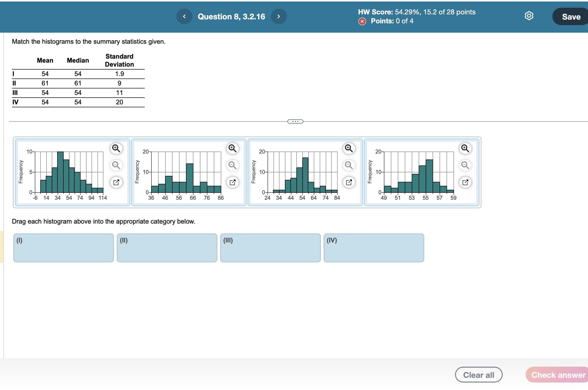Viewport: 588px width, 390px height.
Task: Zoom into the second histogram
Action: point(232,148)
